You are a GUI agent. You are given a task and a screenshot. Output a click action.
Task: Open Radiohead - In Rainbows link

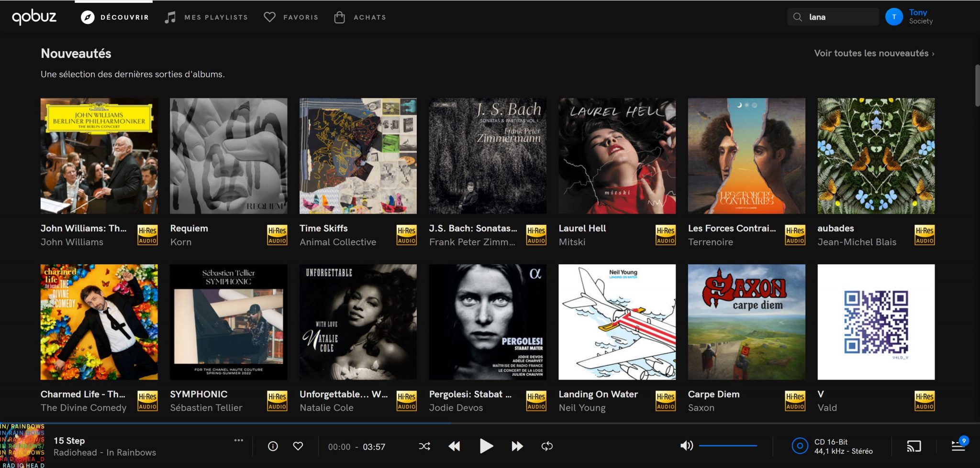(105, 452)
